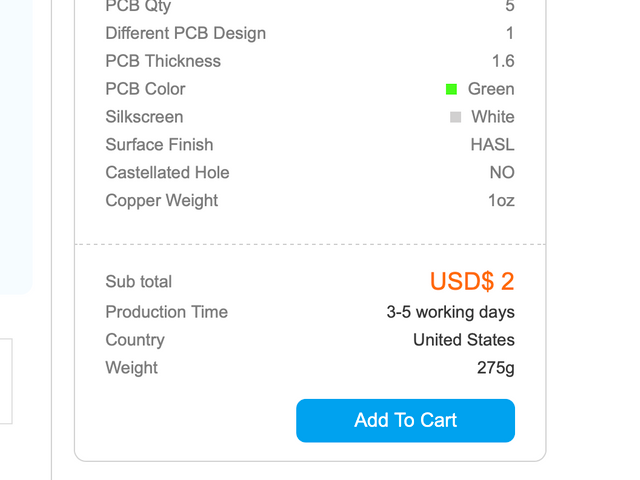Click the Copper Weight label
The height and width of the screenshot is (480, 640).
point(162,201)
